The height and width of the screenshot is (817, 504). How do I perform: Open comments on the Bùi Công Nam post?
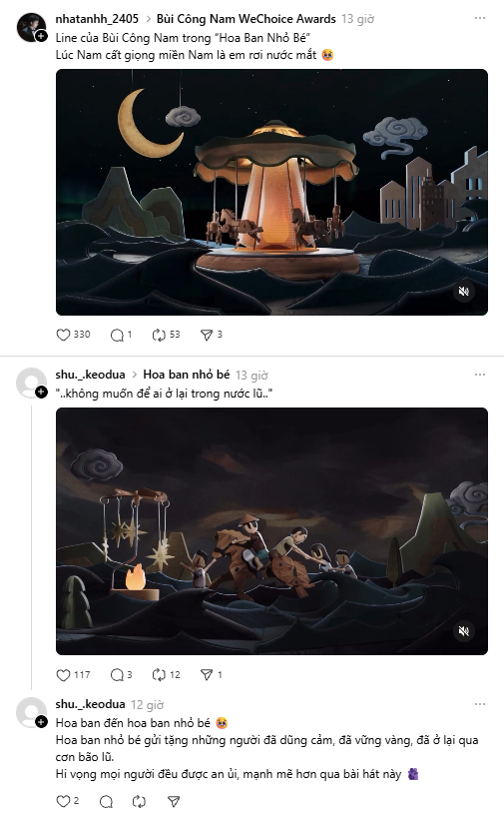(121, 335)
